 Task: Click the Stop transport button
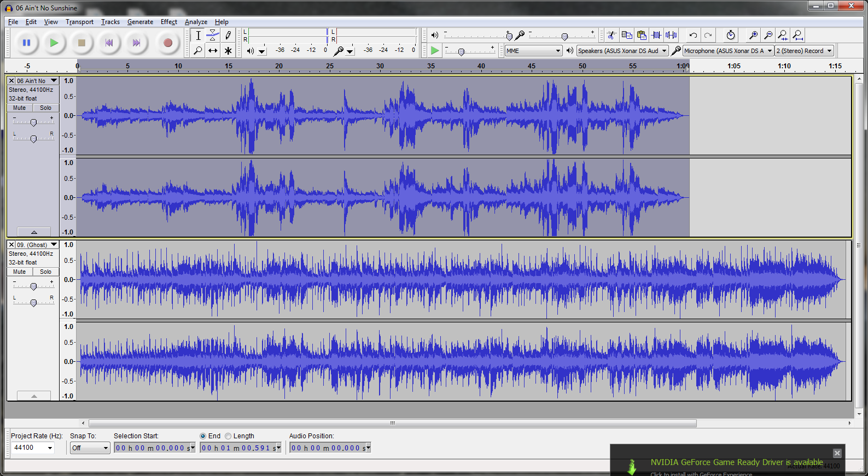(81, 43)
